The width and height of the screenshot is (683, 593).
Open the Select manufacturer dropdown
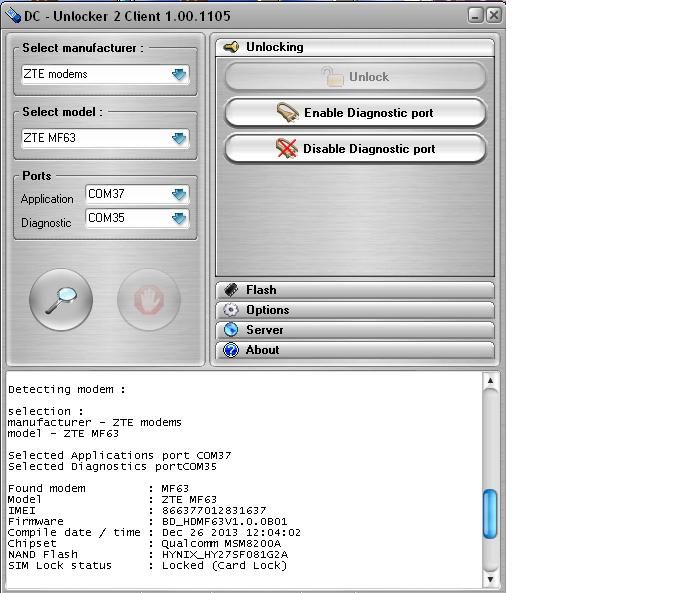[179, 74]
